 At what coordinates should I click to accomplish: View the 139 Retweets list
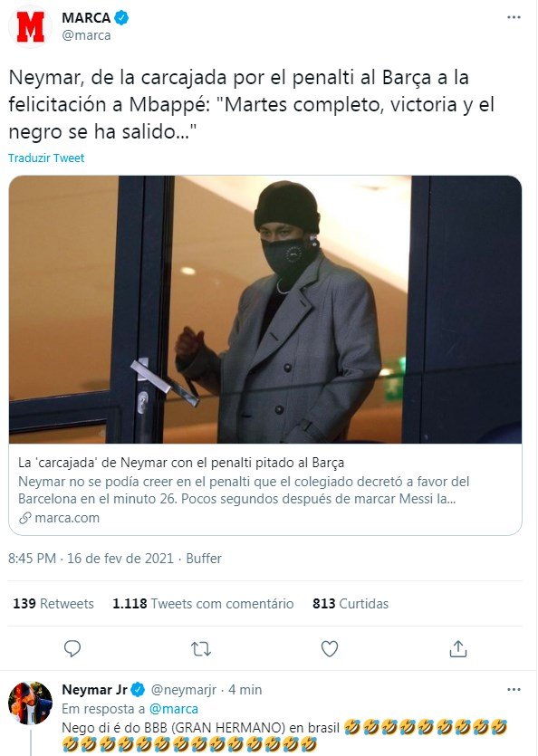click(53, 604)
